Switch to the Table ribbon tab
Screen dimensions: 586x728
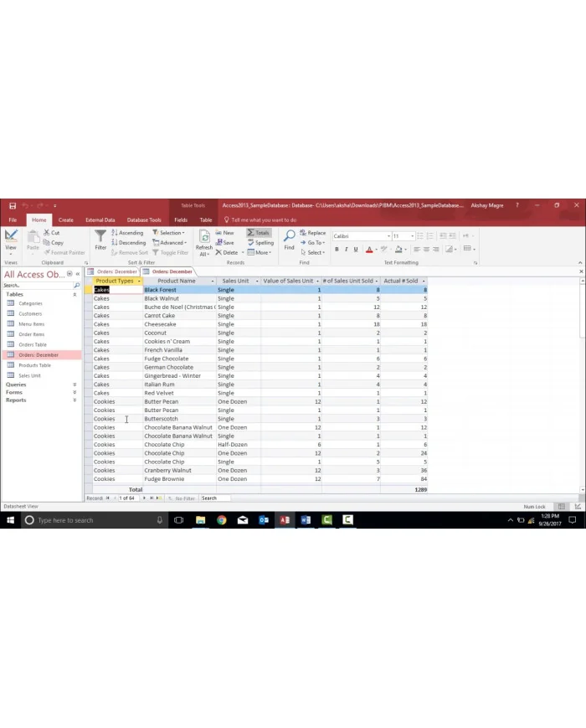[x=206, y=220]
